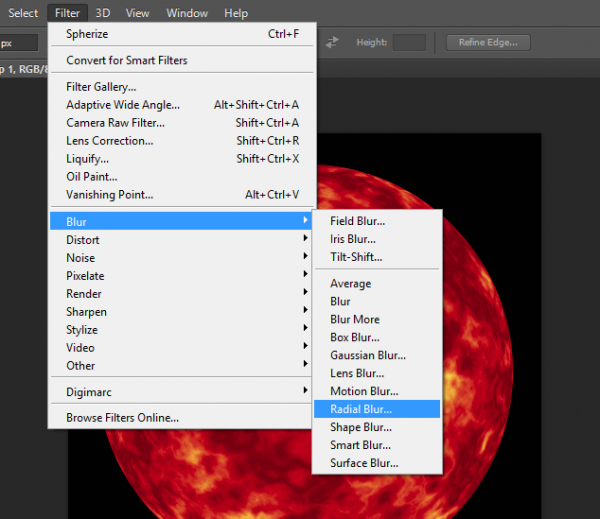The image size is (600, 519).
Task: Click Browse Filters Online
Action: pyautogui.click(x=181, y=418)
